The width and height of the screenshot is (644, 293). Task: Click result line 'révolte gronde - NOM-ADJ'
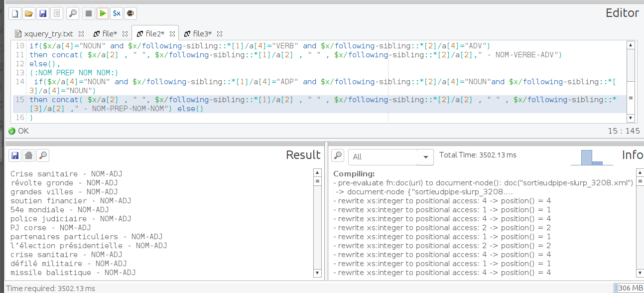tap(64, 183)
